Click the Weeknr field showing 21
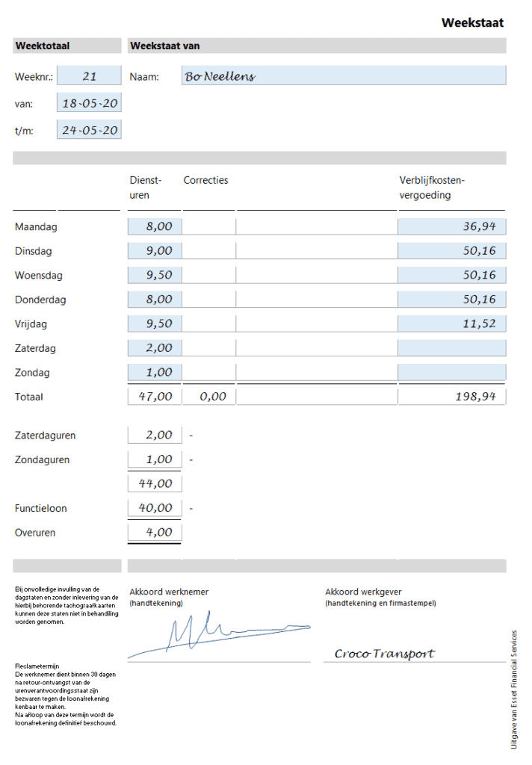532x765 pixels. (89, 76)
